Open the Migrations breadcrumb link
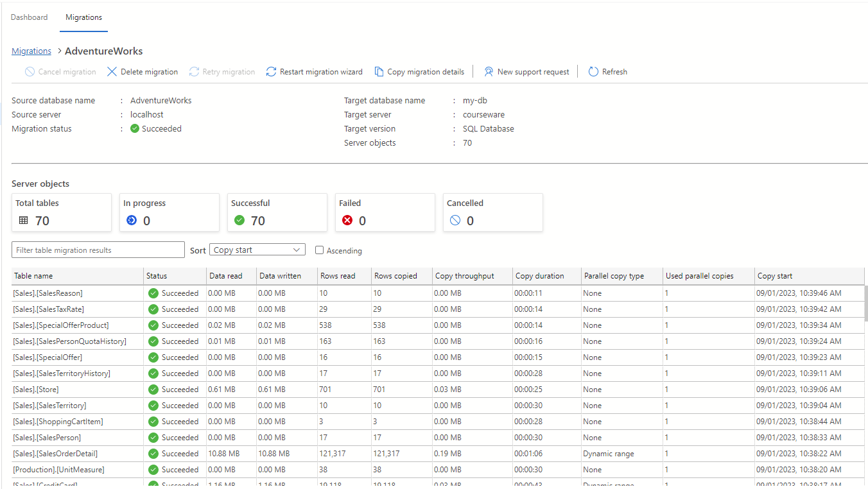868x489 pixels. [31, 51]
